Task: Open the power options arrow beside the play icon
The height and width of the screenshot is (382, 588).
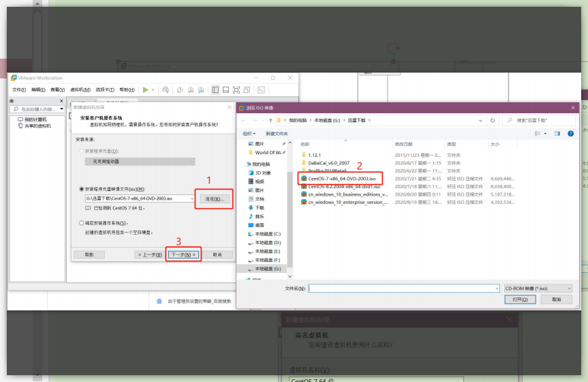Action: (153, 90)
